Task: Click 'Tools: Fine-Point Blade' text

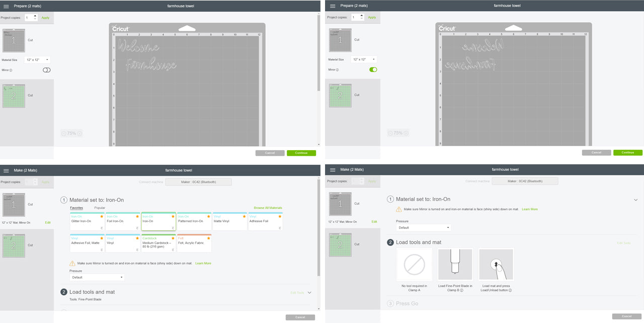Action: pyautogui.click(x=86, y=299)
